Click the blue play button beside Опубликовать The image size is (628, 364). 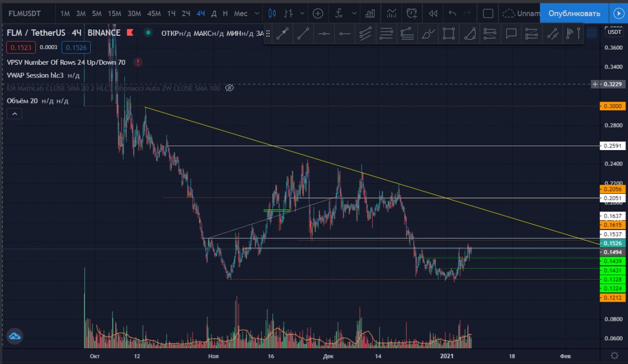[x=618, y=13]
